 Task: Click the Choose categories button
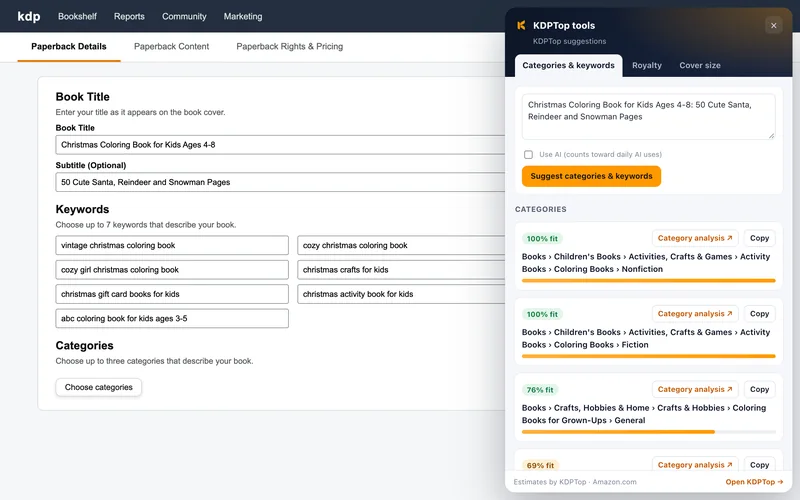point(98,387)
